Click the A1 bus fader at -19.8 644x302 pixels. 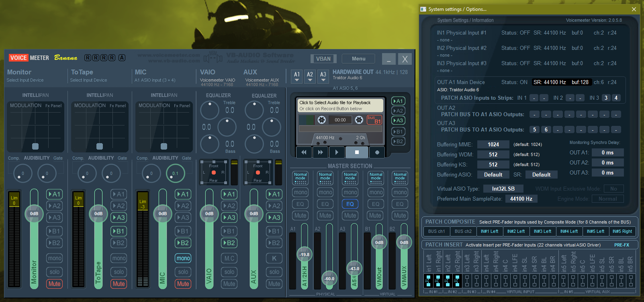point(305,255)
